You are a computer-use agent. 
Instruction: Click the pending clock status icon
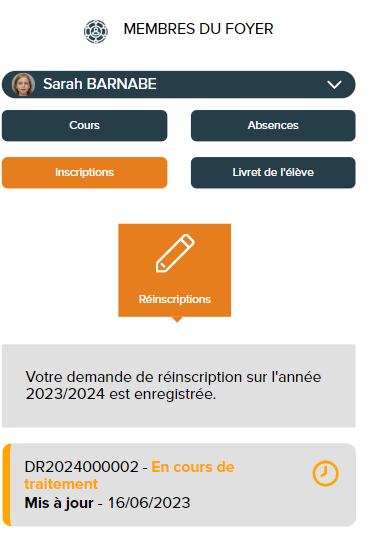(325, 474)
